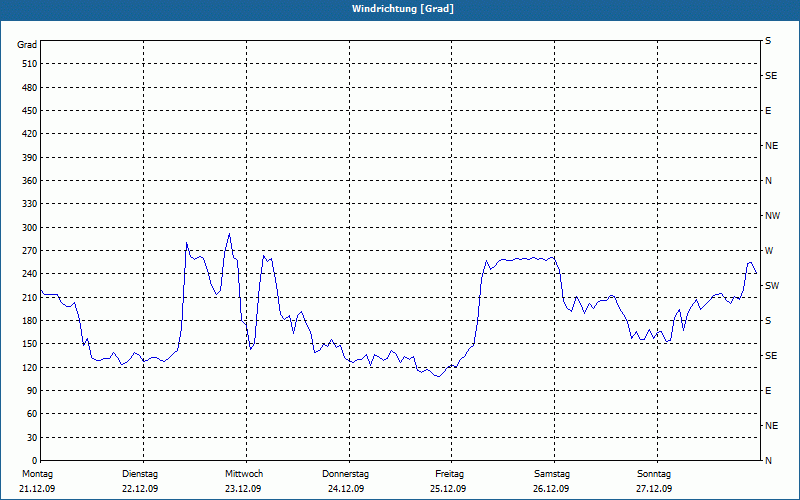Viewport: 800px width, 500px height.
Task: Click the 'NW' compass direction label
Action: [772, 216]
